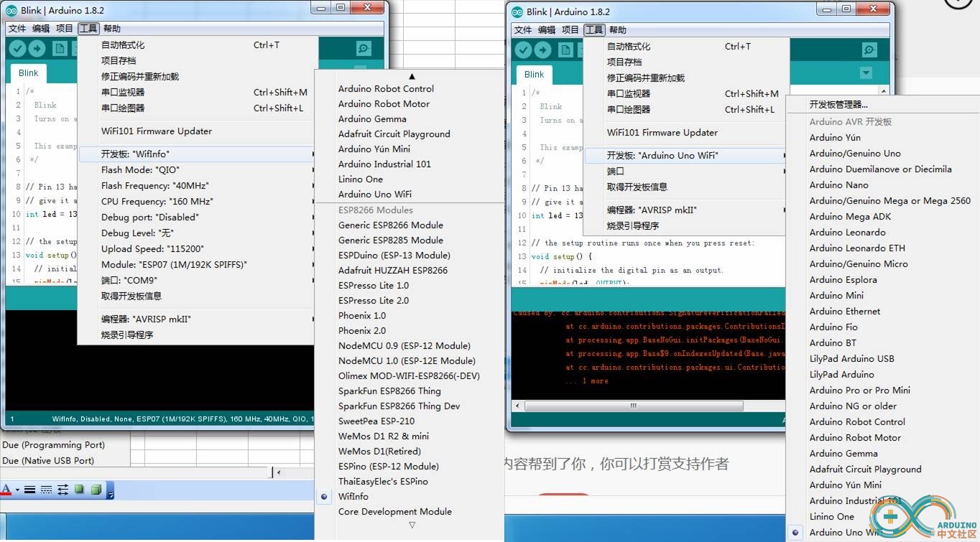The image size is (980, 542).
Task: Open Serial Monitor icon in left Arduino window
Action: point(364,49)
